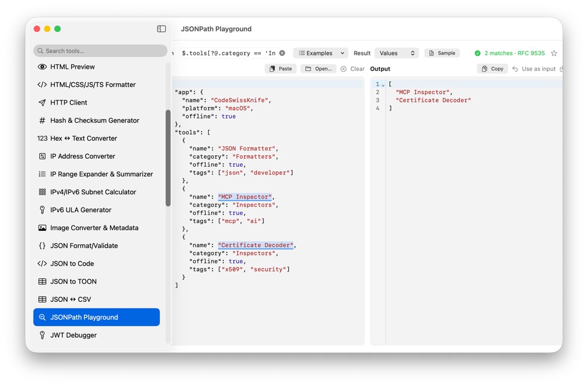Viewport: 588px width, 386px height.
Task: Open the Examples dropdown
Action: [320, 53]
